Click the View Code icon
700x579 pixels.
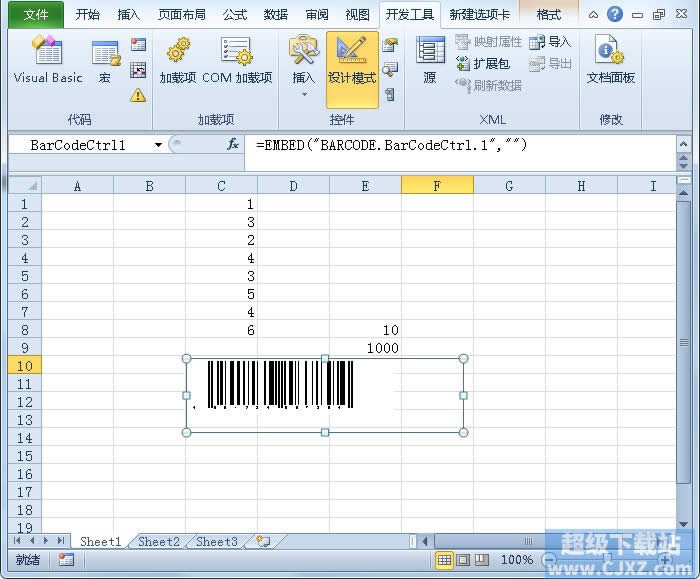point(390,69)
